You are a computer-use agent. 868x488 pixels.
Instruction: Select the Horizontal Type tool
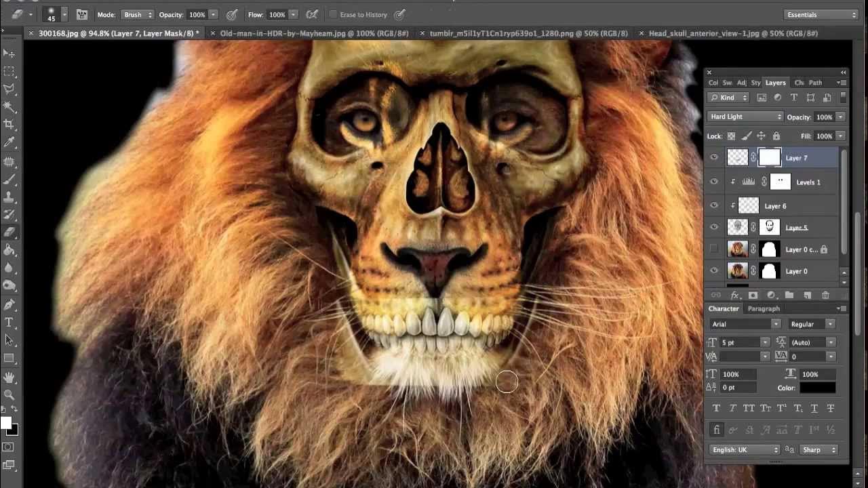coord(9,323)
